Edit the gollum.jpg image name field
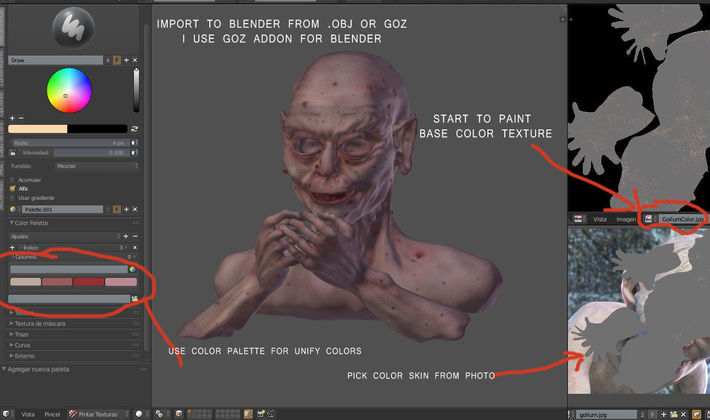Viewport: 710px width, 420px height. [607, 414]
